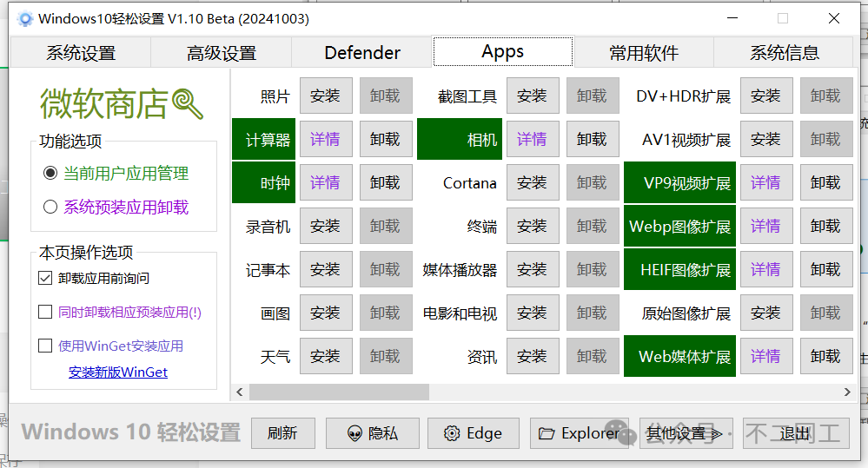This screenshot has height=468, width=868.
Task: Switch to the 高级设置 tab
Action: pos(222,53)
